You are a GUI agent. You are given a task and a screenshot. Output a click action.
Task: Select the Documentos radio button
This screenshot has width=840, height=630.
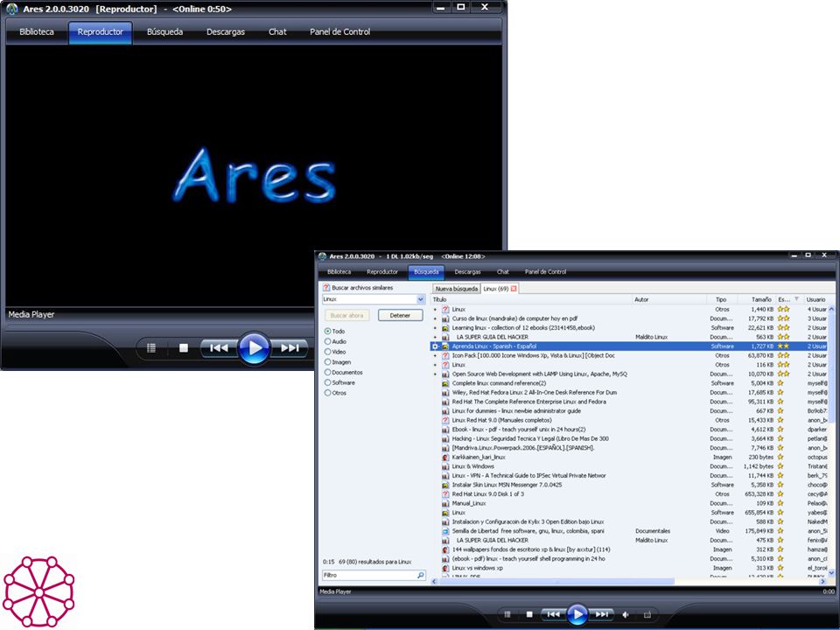point(327,373)
